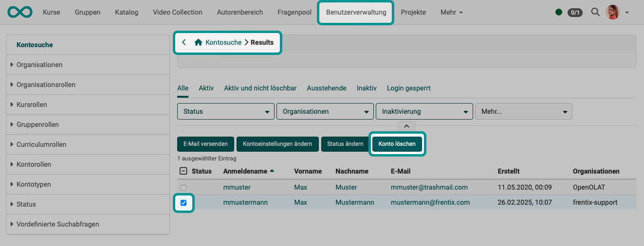644x246 pixels.
Task: Collapse filters with the up chevron
Action: point(406,126)
